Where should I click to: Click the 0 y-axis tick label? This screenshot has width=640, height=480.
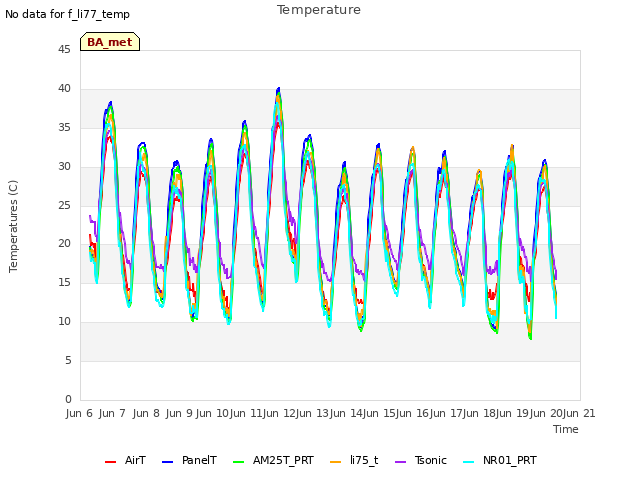(68, 399)
